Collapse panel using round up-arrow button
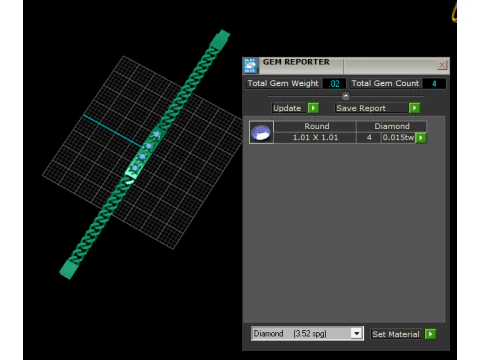 [346, 96]
